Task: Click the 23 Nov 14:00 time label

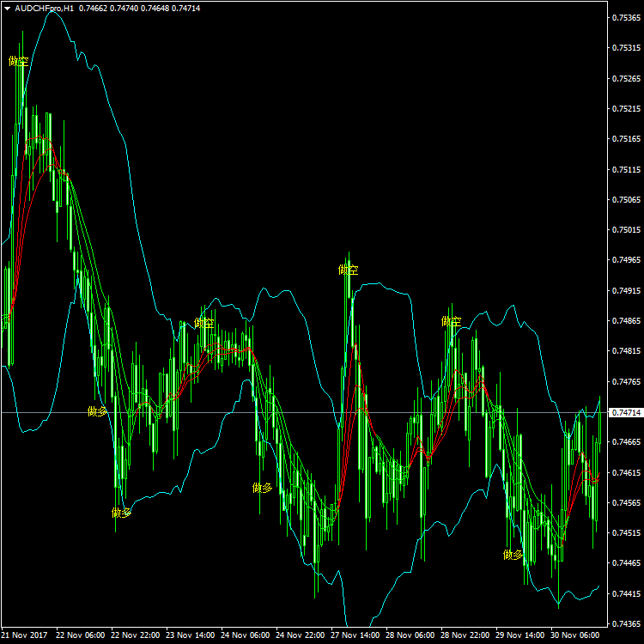Action: click(190, 635)
